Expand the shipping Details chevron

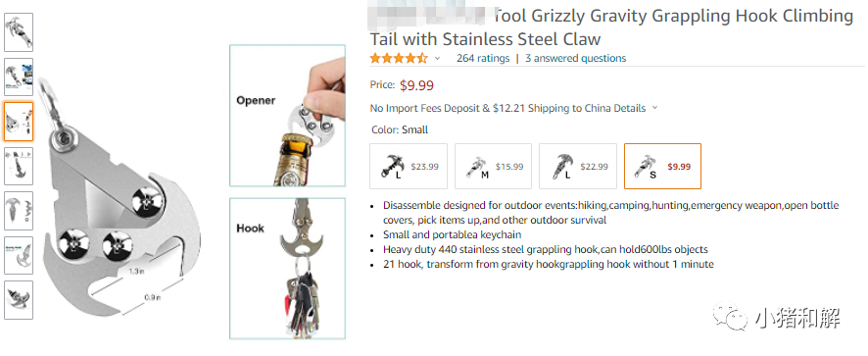coord(654,108)
